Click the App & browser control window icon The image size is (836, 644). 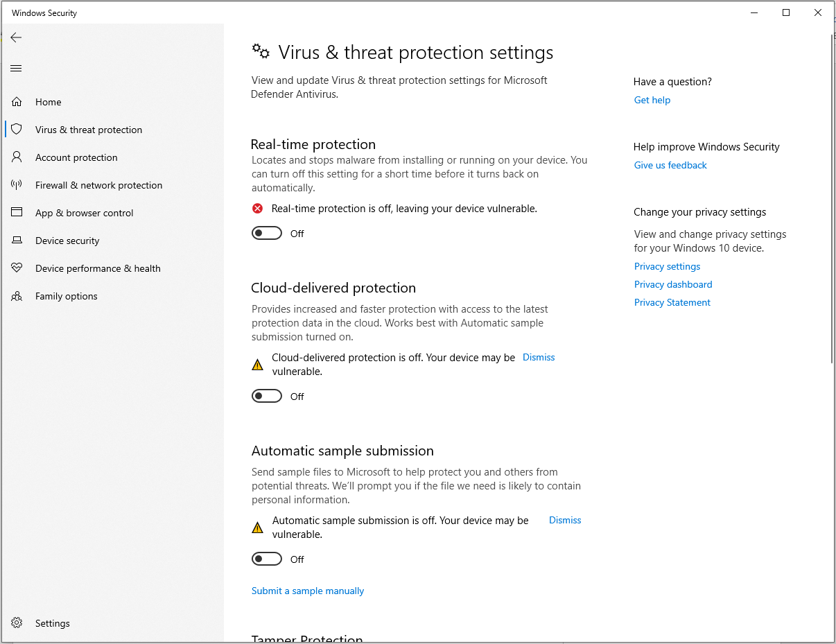point(17,213)
